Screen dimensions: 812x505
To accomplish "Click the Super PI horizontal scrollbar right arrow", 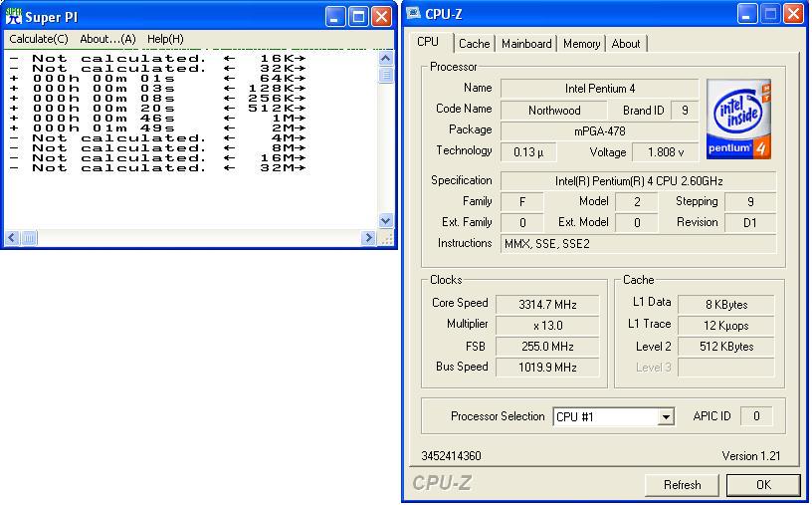I will pyautogui.click(x=368, y=238).
